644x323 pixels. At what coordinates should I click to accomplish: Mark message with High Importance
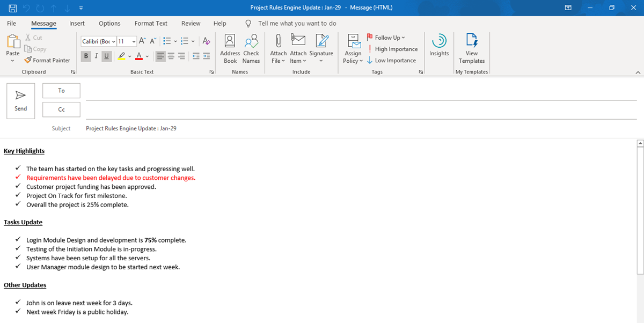click(x=392, y=49)
